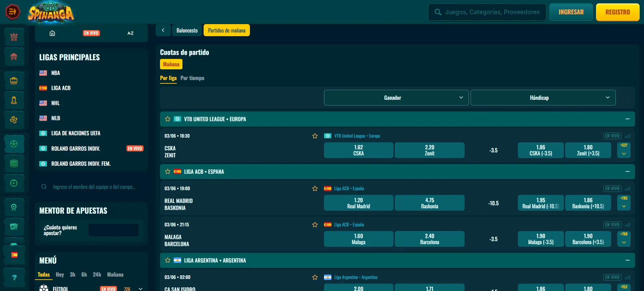Open the award ribbon icon in the sidebar
This screenshot has height=291, width=644.
pos(14,207)
